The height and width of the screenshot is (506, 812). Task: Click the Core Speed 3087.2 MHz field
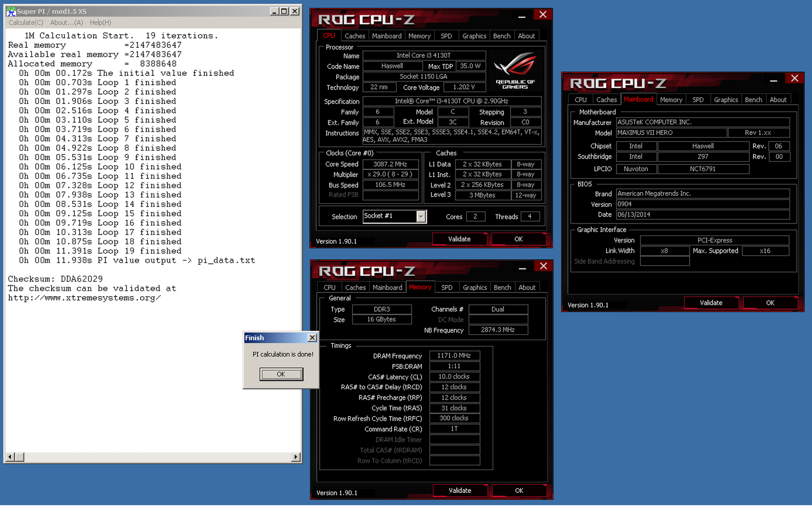pyautogui.click(x=390, y=164)
